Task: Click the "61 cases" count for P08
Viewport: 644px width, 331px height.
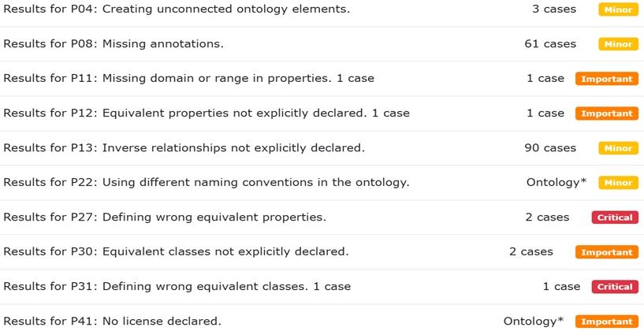Action: 550,44
